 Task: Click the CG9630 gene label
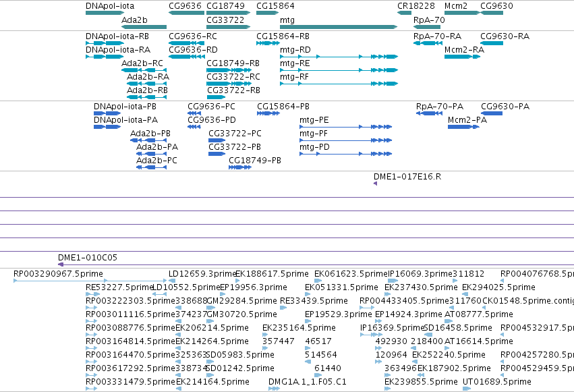[496, 6]
